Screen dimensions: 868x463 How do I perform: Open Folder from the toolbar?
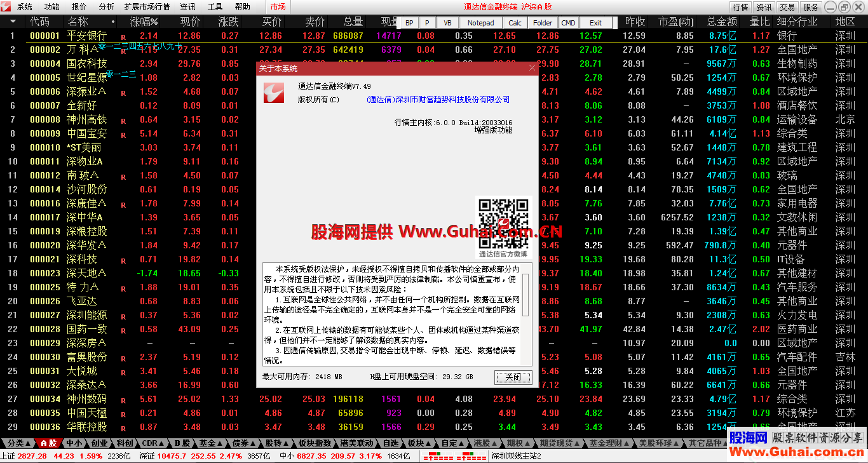[x=543, y=22]
